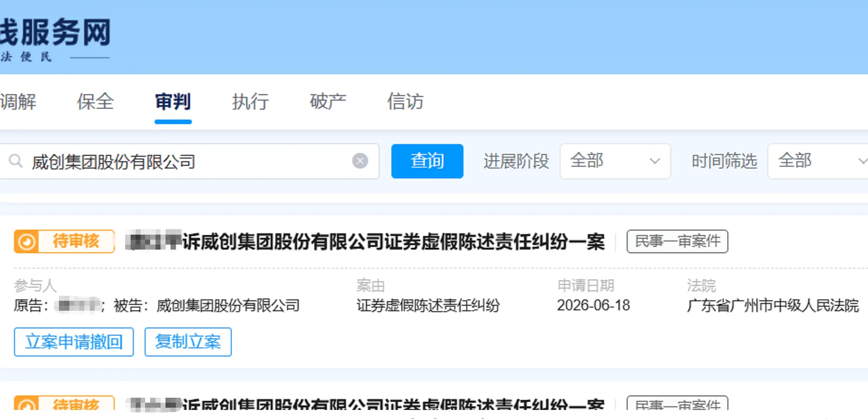
Task: Click the 法院 column label
Action: (701, 285)
